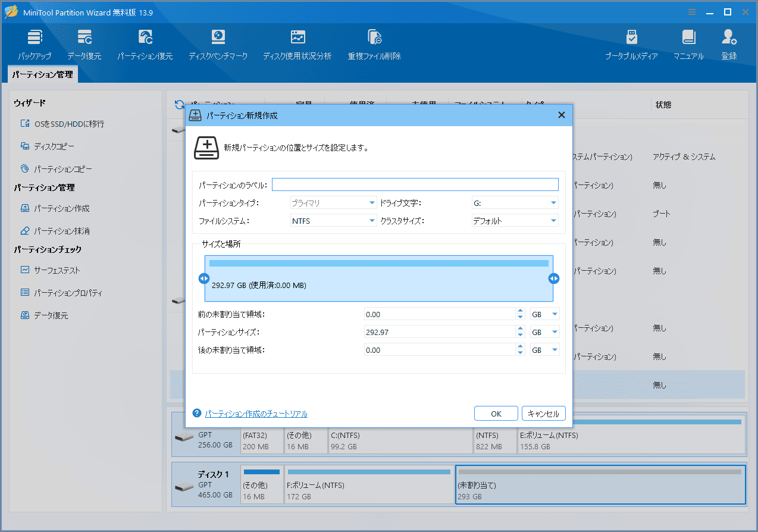The image size is (758, 532).
Task: Click データ復元 in the sidebar
Action: pos(44,315)
